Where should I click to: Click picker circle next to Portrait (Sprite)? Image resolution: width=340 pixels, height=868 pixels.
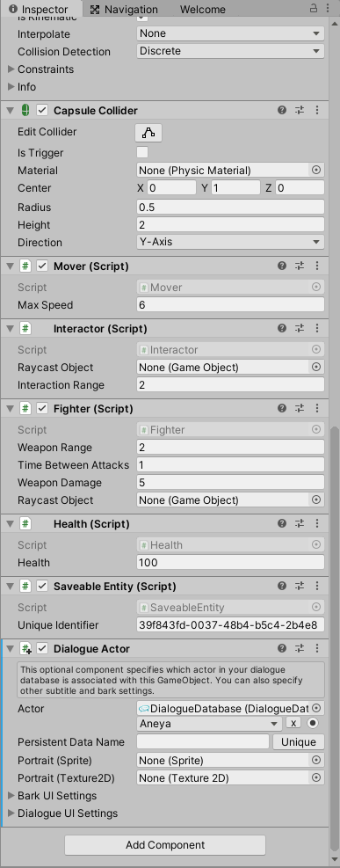point(316,761)
